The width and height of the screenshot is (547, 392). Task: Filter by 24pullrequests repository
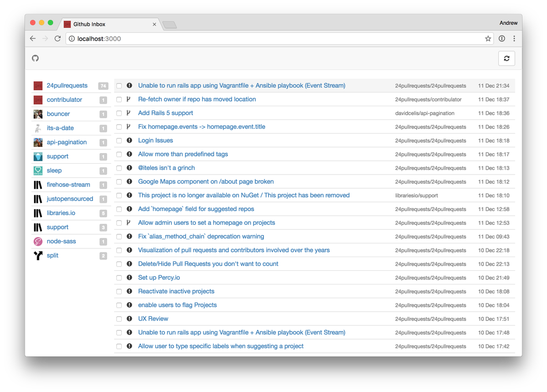(67, 86)
